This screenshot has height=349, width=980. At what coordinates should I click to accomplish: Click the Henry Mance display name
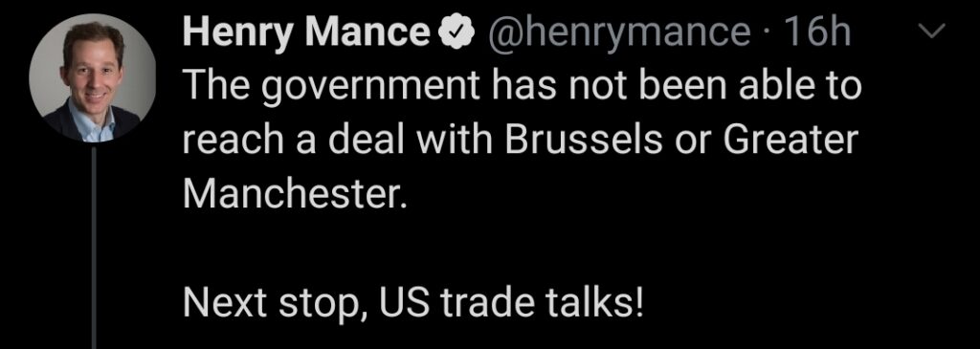pyautogui.click(x=306, y=33)
